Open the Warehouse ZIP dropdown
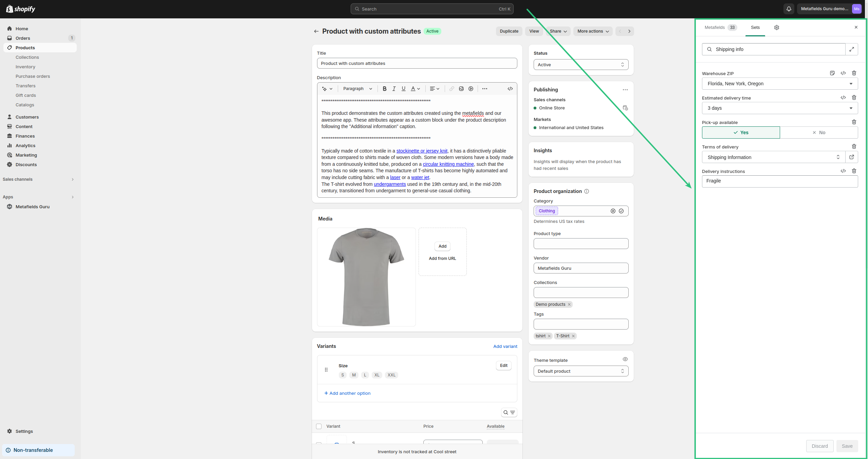This screenshot has height=459, width=868. [780, 84]
